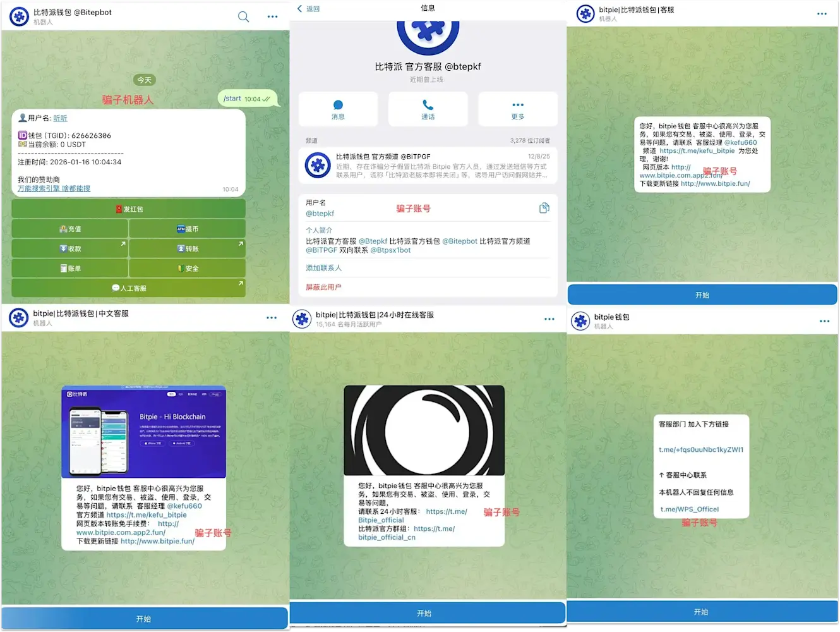Open the three-dot menu in 中文客服 chat
This screenshot has width=840, height=632.
[272, 318]
